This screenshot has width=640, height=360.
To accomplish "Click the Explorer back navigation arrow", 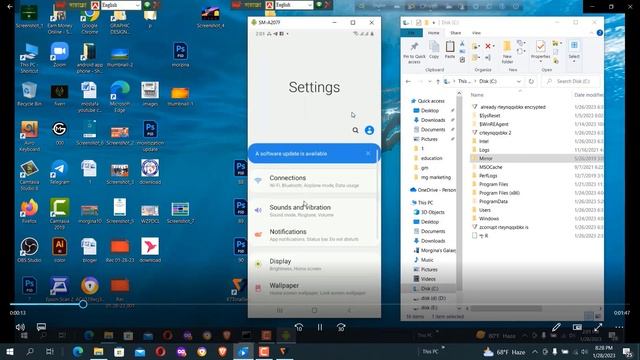I will pyautogui.click(x=408, y=81).
